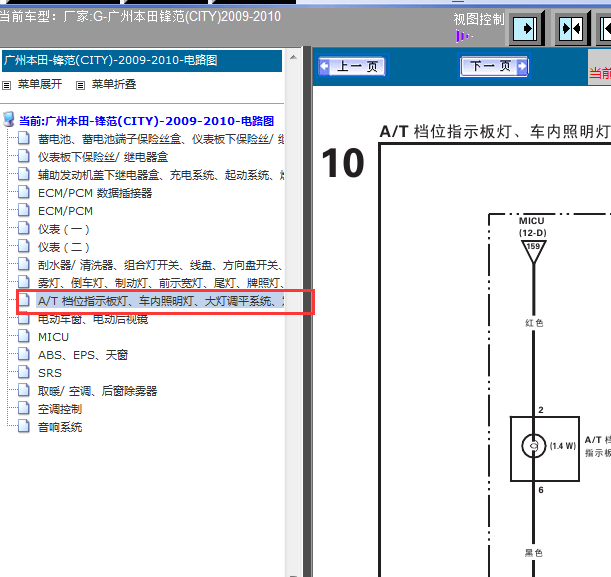
Task: Open 仪表板下保险丝/ 继电器盒 entry
Action: (x=103, y=157)
